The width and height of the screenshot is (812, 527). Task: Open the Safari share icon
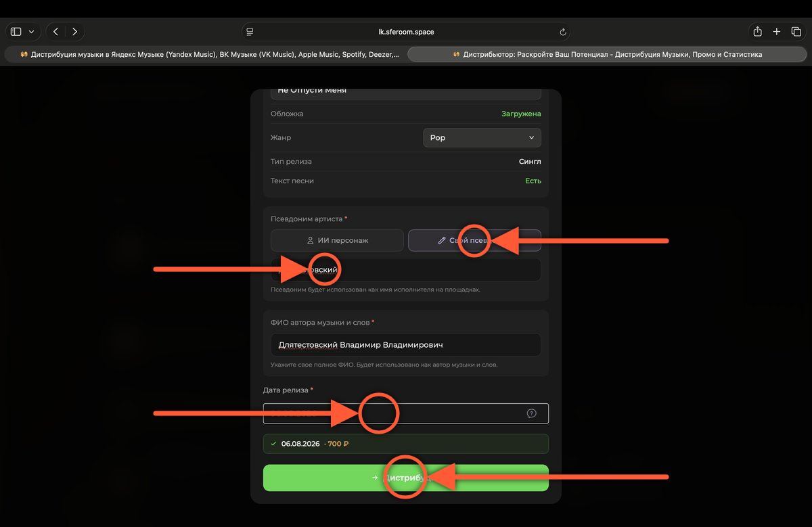point(758,32)
